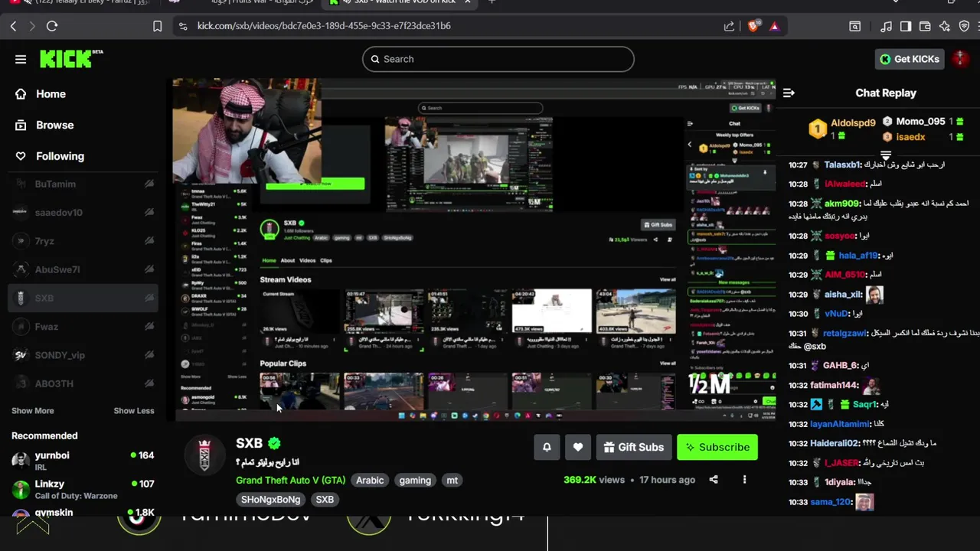Click Show Less in following list
Screen dimensions: 980x551
click(x=134, y=411)
